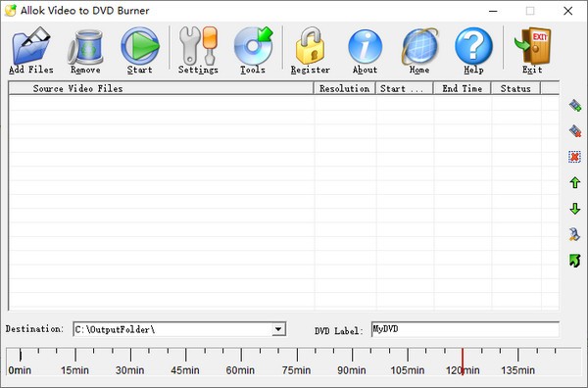
Task: Click the Status column header
Action: click(515, 88)
